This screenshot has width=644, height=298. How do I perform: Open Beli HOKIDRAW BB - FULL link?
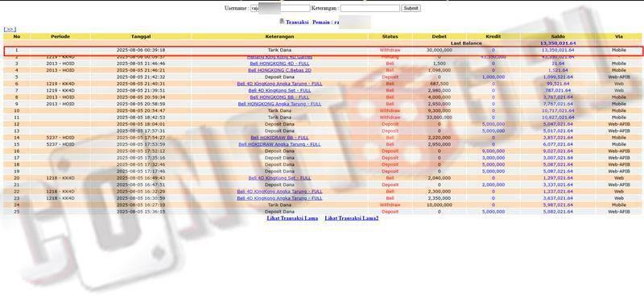[x=279, y=138]
